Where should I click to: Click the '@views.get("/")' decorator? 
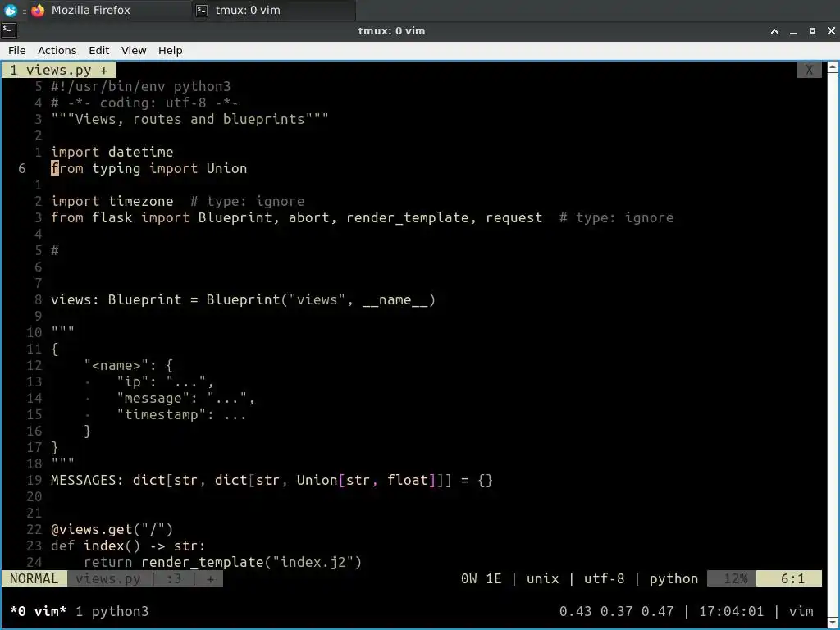click(x=112, y=529)
